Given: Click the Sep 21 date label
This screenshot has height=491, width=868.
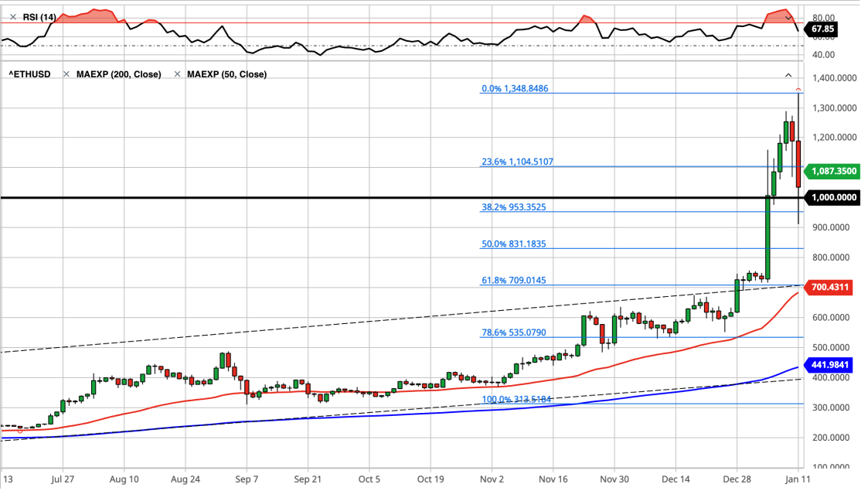Looking at the screenshot, I should pyautogui.click(x=308, y=479).
